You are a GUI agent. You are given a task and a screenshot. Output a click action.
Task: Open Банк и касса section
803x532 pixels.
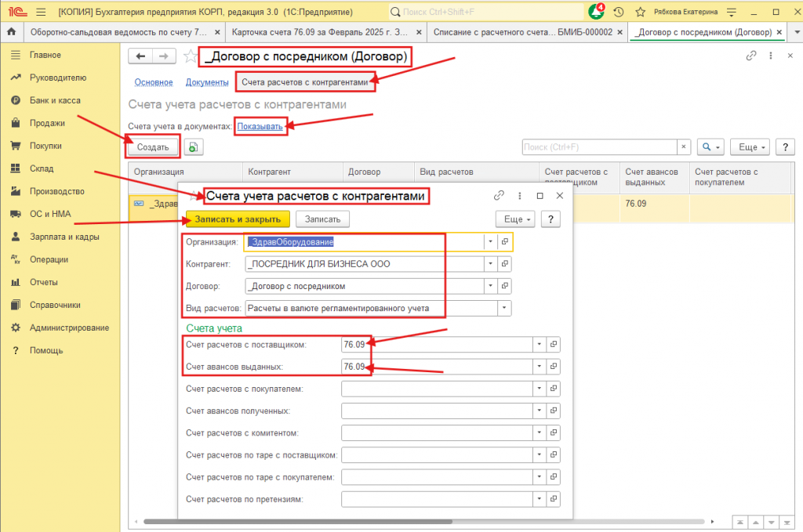pyautogui.click(x=55, y=100)
